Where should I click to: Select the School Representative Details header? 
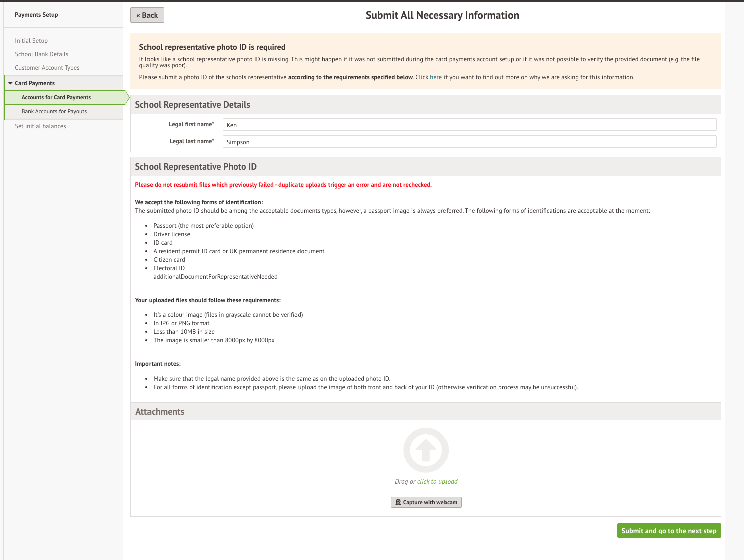pyautogui.click(x=193, y=105)
